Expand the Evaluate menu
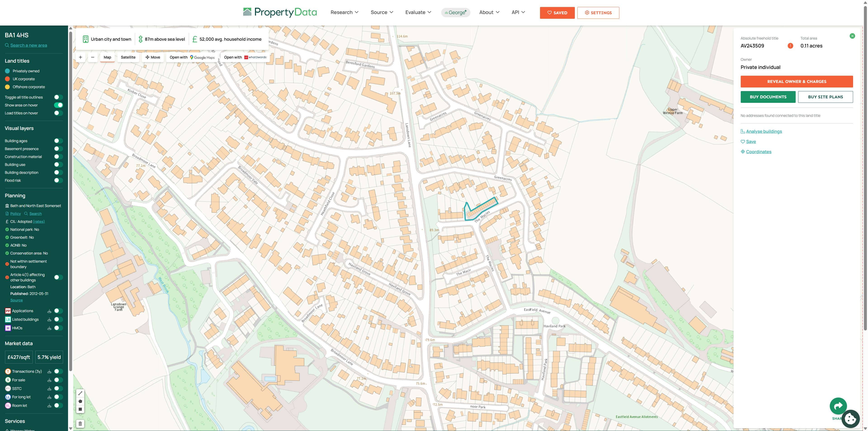 coord(418,12)
